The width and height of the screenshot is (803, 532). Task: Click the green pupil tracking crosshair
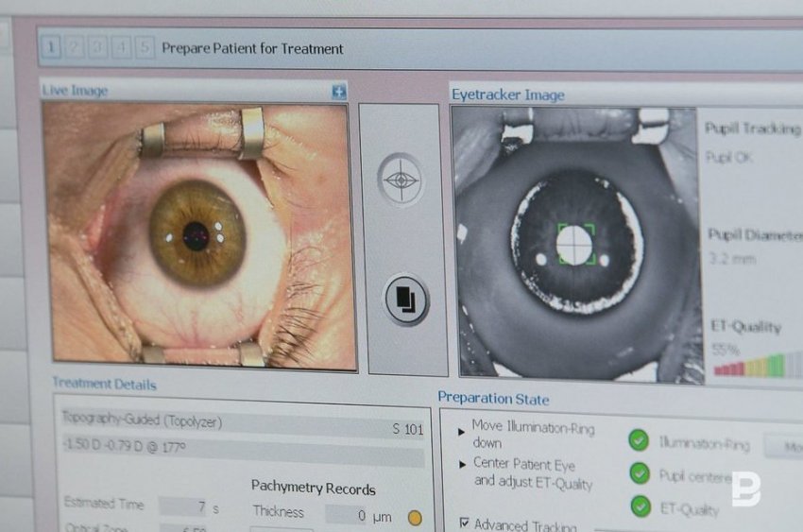[574, 244]
